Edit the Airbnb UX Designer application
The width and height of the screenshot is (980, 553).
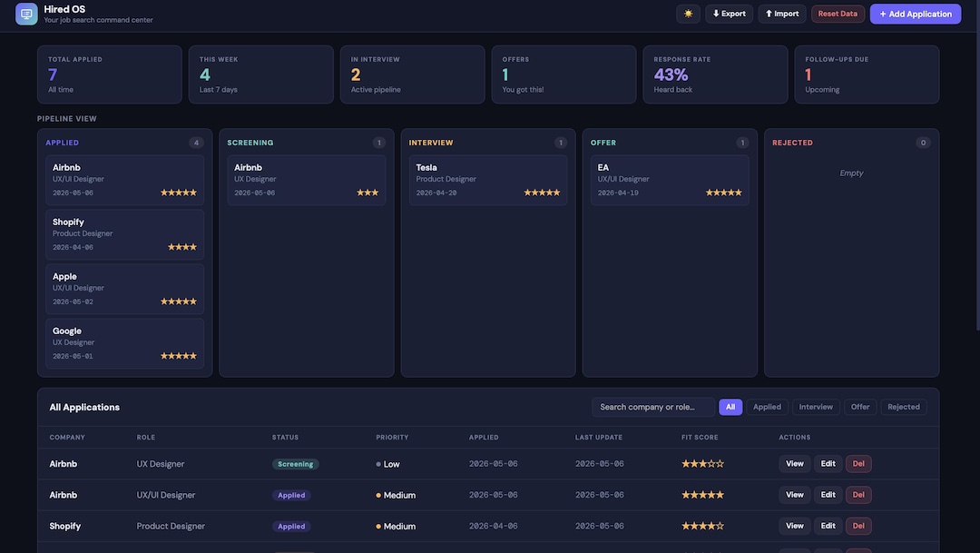tap(828, 463)
